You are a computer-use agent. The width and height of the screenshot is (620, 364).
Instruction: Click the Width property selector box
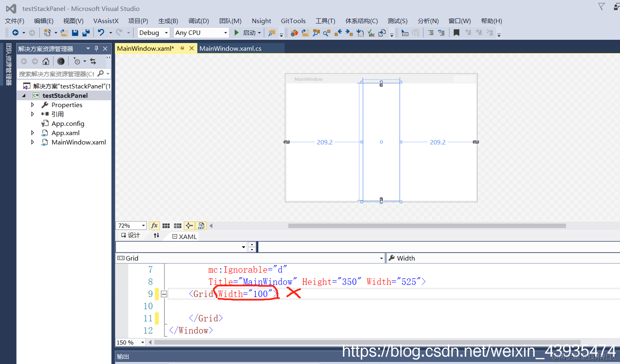[x=503, y=258]
